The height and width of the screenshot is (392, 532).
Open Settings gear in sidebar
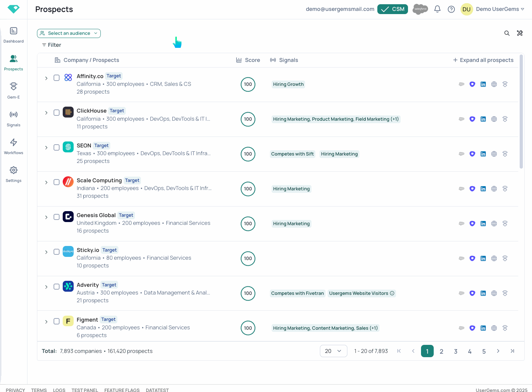(x=13, y=174)
